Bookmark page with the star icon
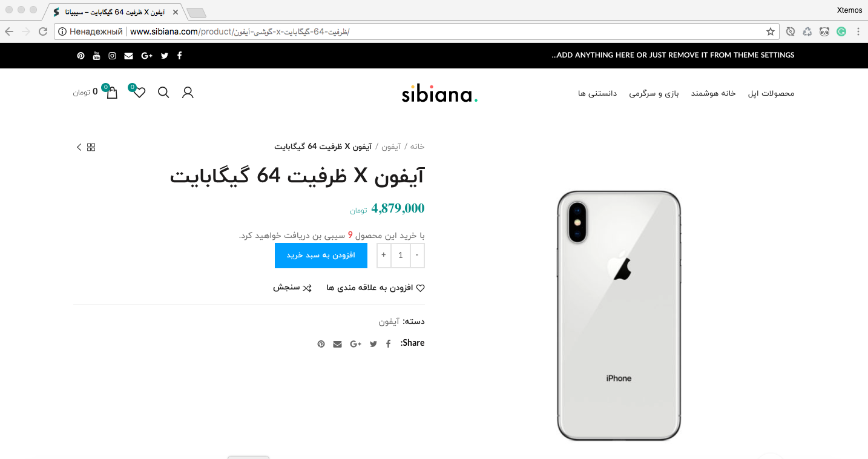The width and height of the screenshot is (868, 459). (x=771, y=31)
